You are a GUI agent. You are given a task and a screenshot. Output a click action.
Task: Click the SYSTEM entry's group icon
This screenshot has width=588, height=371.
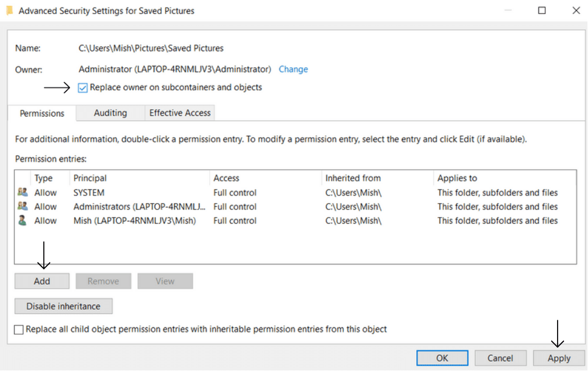23,192
